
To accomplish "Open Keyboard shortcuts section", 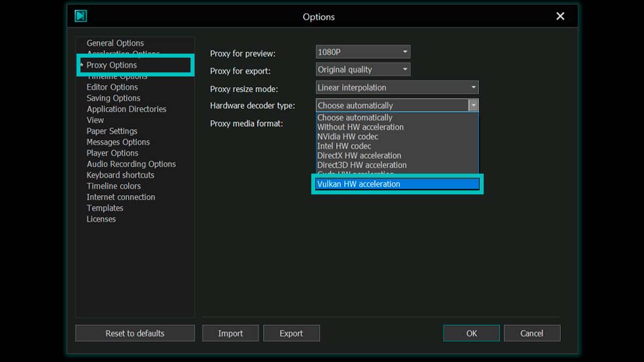I will [x=120, y=175].
